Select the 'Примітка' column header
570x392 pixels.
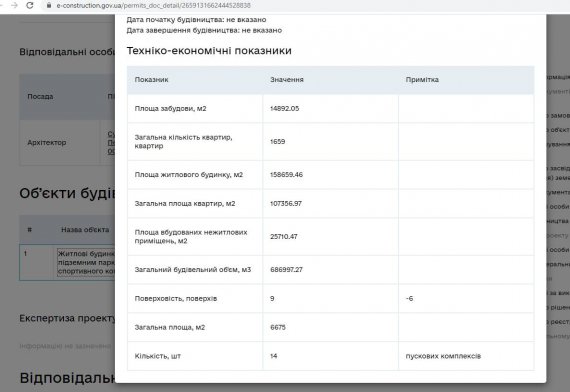point(422,80)
